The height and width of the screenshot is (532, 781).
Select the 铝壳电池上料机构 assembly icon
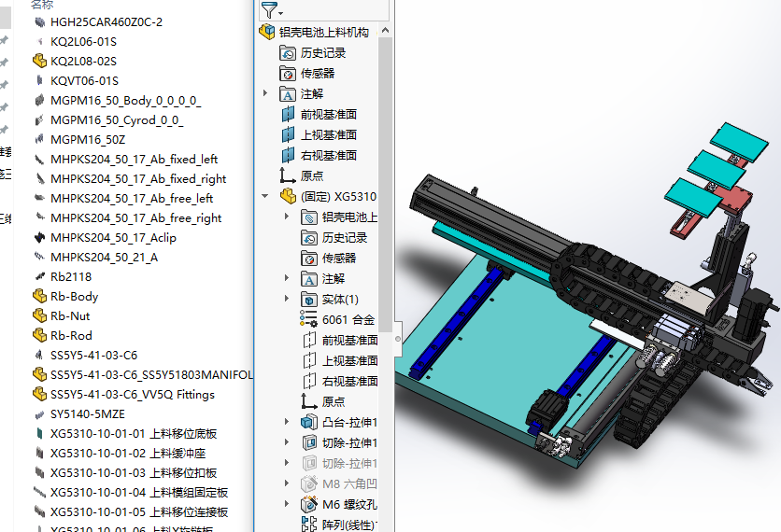[267, 33]
